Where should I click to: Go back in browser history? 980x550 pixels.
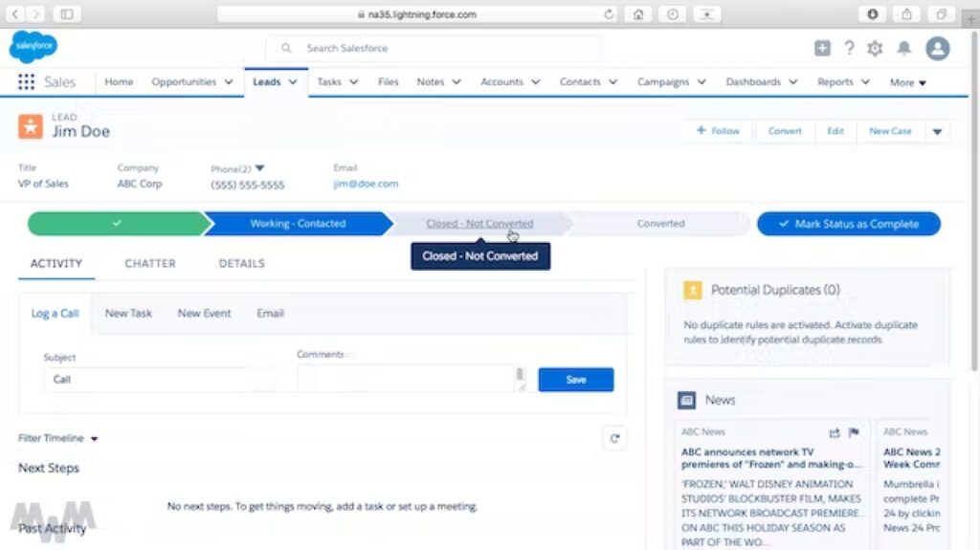coord(15,13)
